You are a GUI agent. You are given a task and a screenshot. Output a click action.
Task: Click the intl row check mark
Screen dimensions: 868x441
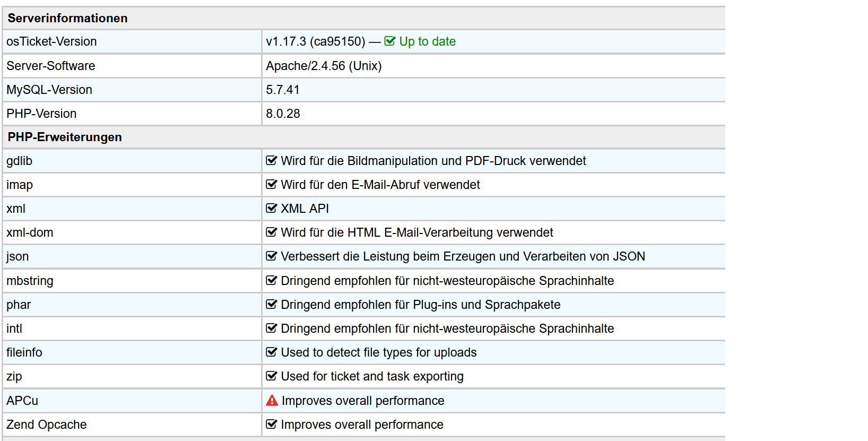pos(271,328)
